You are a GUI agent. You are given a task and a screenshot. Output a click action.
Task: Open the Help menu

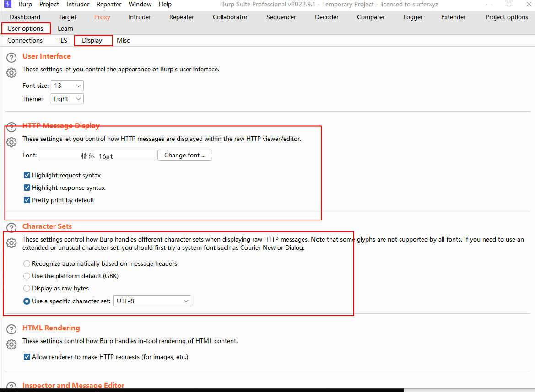tap(165, 5)
